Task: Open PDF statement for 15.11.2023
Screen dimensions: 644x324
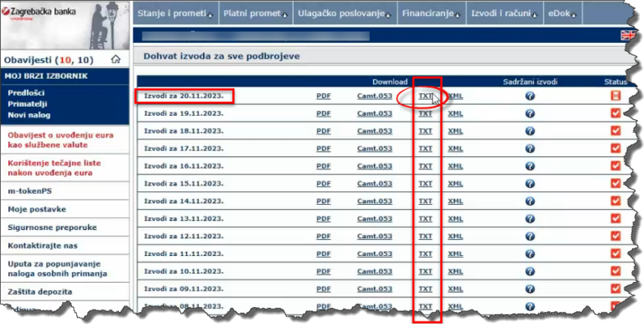Action: (323, 184)
